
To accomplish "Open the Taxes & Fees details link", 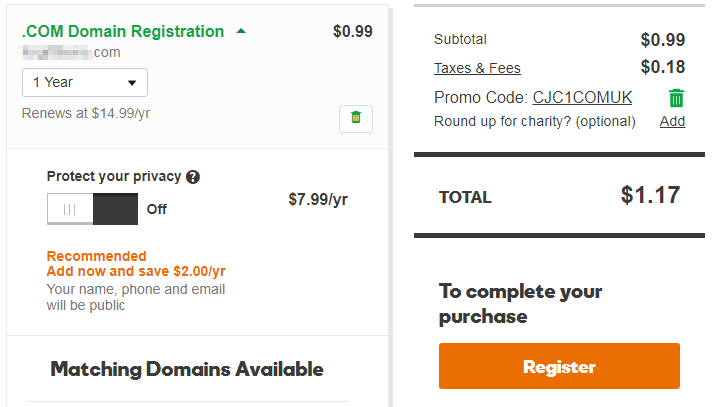I will (x=477, y=68).
